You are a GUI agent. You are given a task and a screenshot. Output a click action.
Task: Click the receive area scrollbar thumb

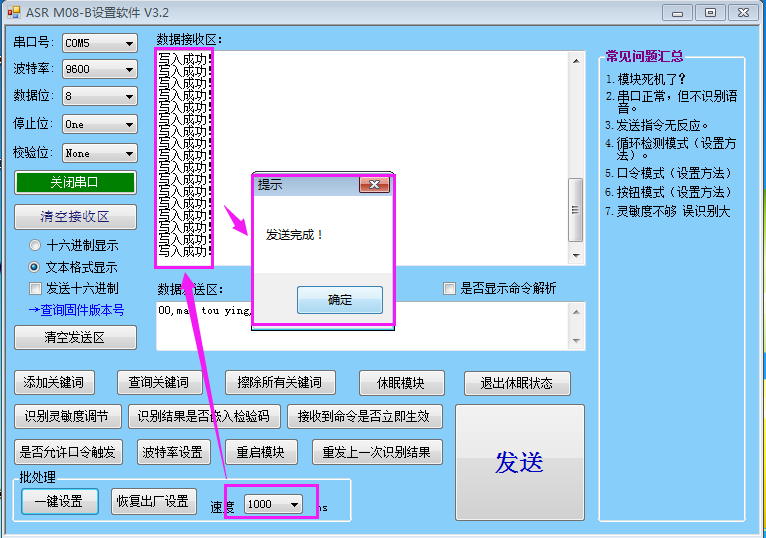click(x=575, y=210)
